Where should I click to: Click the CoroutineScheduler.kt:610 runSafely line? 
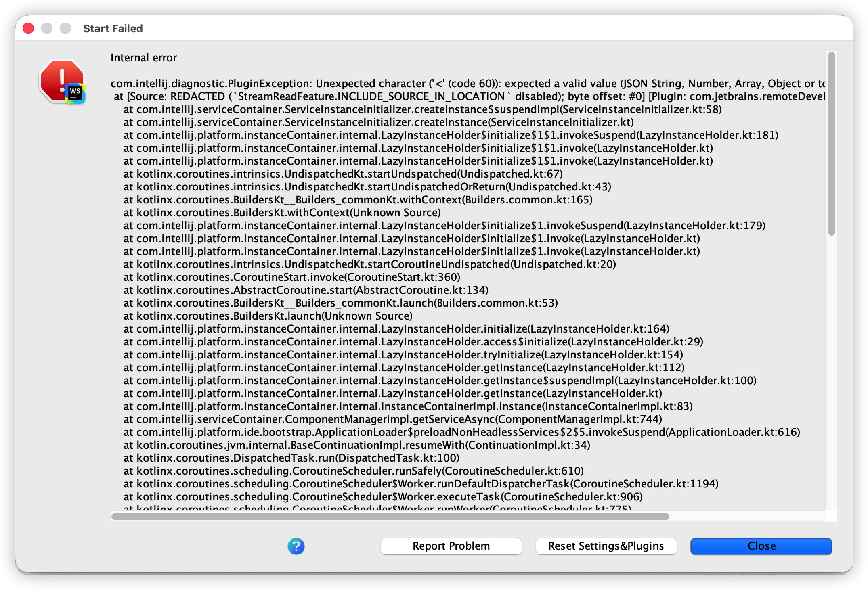coord(354,471)
